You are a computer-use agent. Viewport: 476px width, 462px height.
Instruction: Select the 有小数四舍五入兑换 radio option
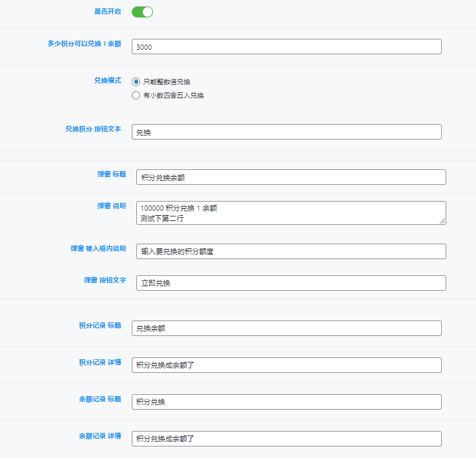pyautogui.click(x=136, y=96)
